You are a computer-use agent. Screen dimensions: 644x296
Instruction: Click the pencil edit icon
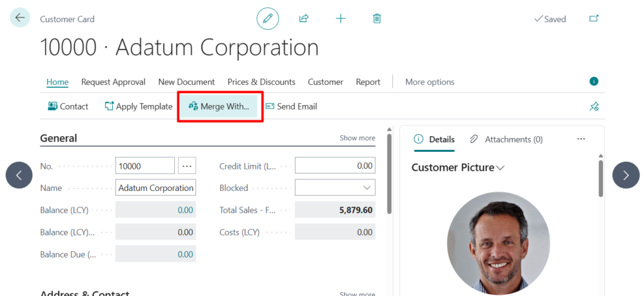[x=267, y=19]
